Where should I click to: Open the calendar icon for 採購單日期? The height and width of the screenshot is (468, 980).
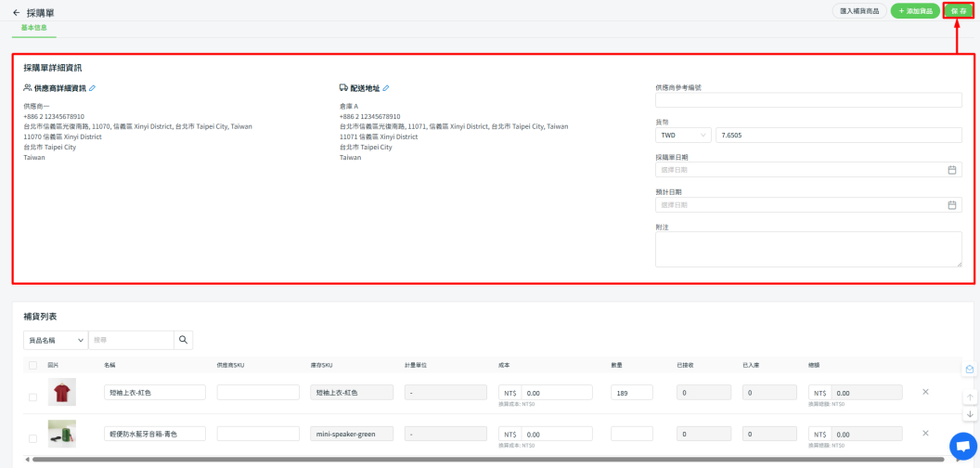(951, 170)
